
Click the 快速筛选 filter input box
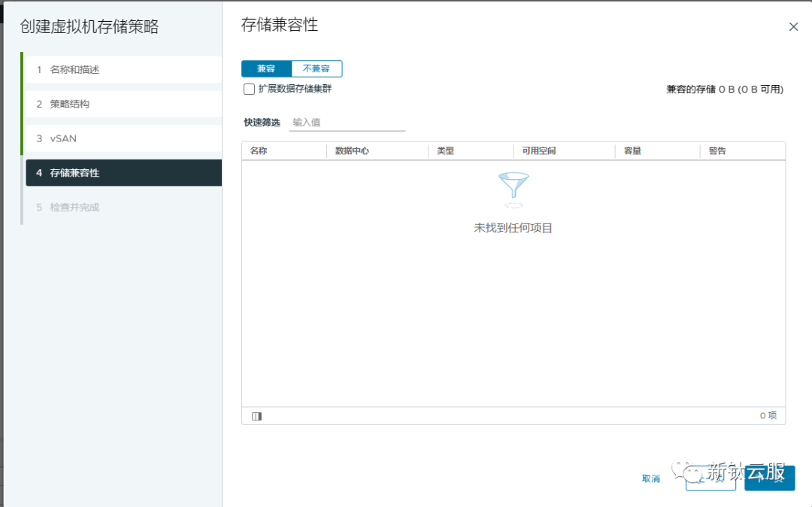[347, 121]
